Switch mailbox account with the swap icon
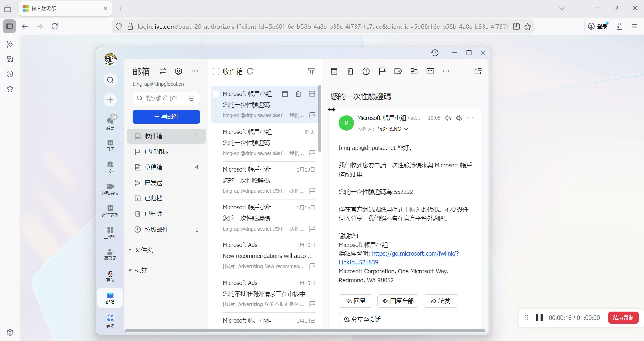The height and width of the screenshot is (341, 644). (x=163, y=71)
